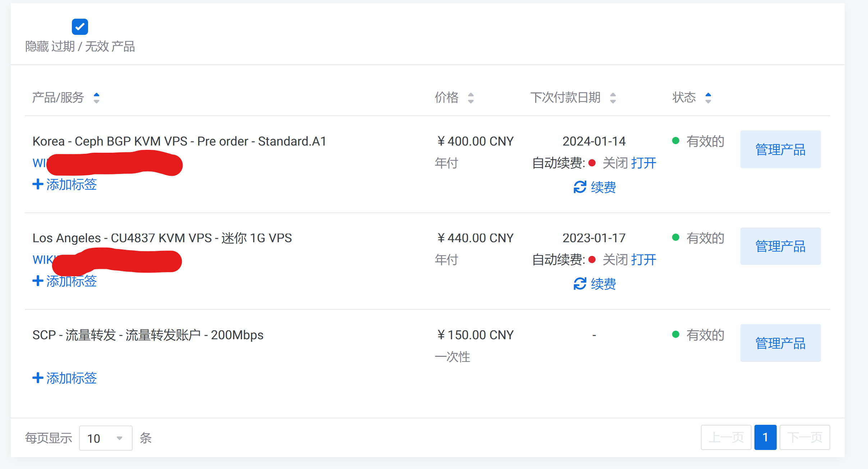Click 管理产品 for SCP 流量转发 product
The width and height of the screenshot is (868, 469).
780,343
